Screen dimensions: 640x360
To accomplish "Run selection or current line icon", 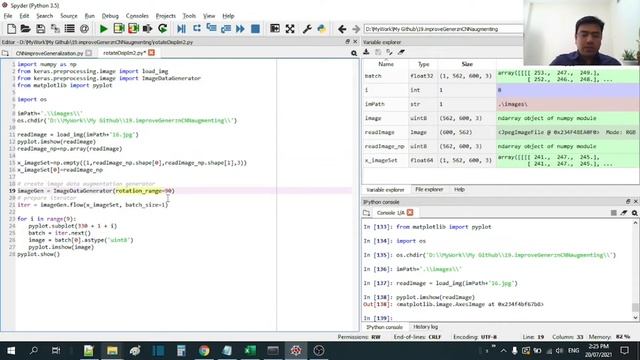I will tap(148, 29).
